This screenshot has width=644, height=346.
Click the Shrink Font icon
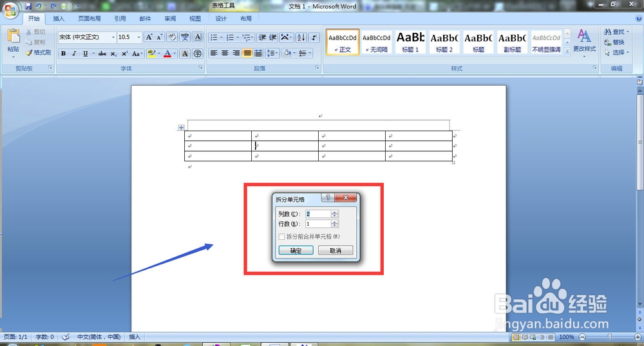[159, 37]
